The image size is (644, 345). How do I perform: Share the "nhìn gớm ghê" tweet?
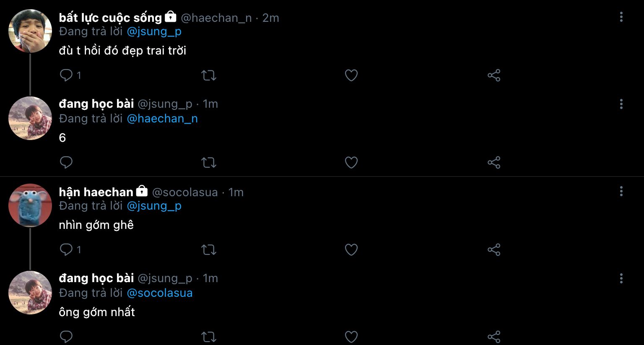pos(494,249)
